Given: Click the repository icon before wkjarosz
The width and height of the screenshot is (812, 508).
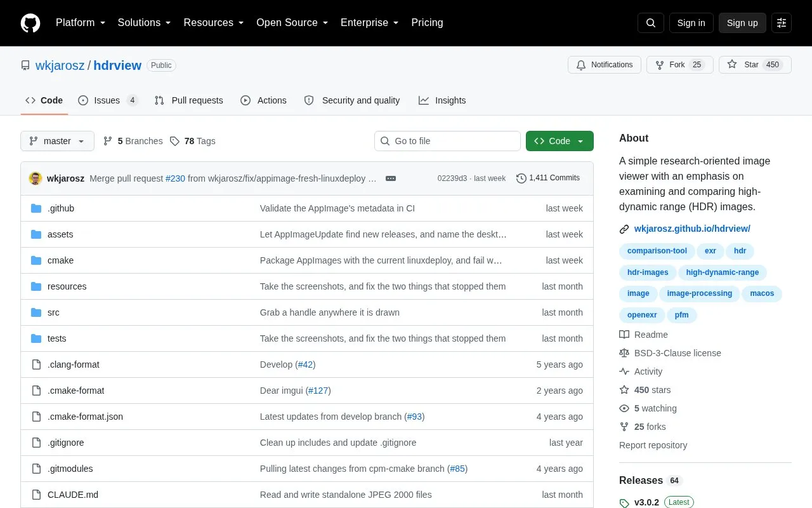Looking at the screenshot, I should [x=25, y=65].
